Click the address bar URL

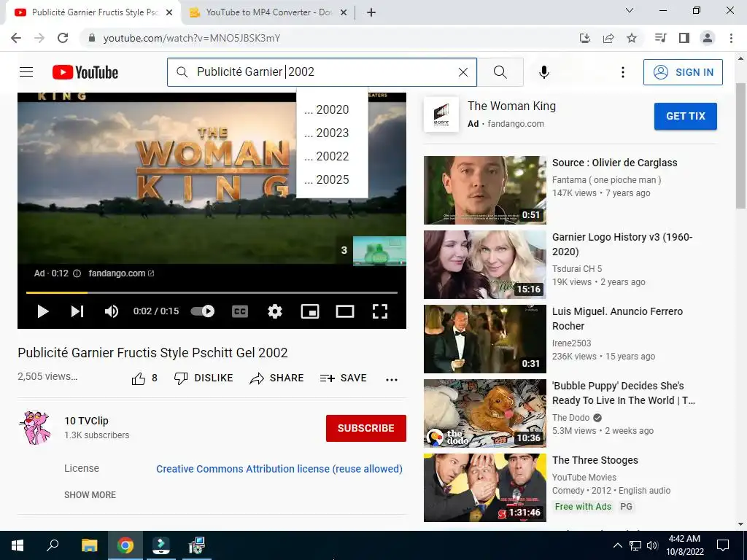[192, 38]
